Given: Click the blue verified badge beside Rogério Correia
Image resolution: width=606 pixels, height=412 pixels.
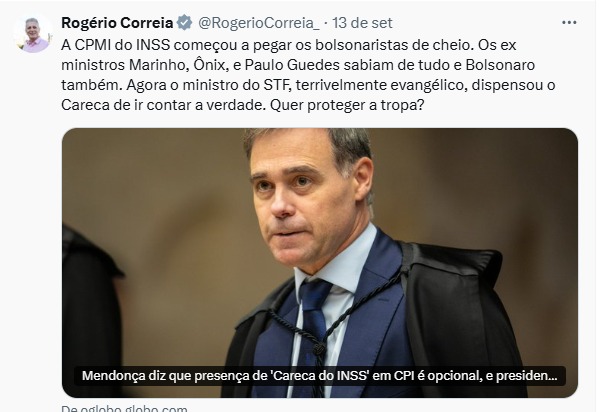Looking at the screenshot, I should click(184, 23).
